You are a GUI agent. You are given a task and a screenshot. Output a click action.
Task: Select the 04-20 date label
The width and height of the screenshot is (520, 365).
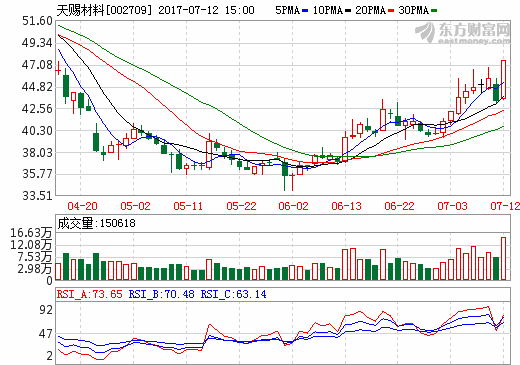pyautogui.click(x=82, y=206)
